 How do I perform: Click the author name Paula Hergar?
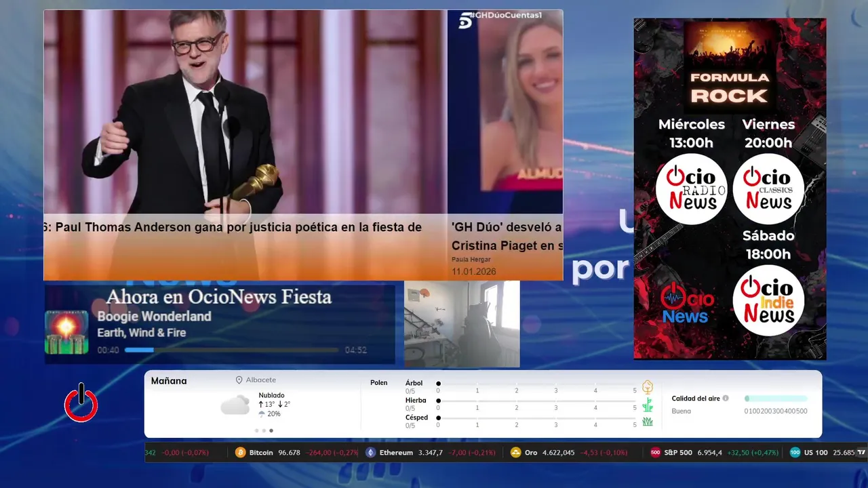(471, 259)
